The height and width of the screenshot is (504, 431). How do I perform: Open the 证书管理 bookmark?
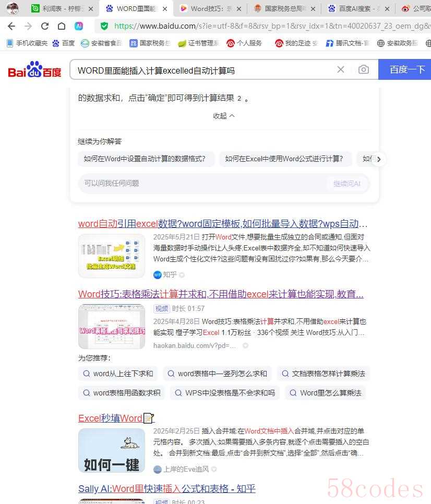[x=199, y=43]
